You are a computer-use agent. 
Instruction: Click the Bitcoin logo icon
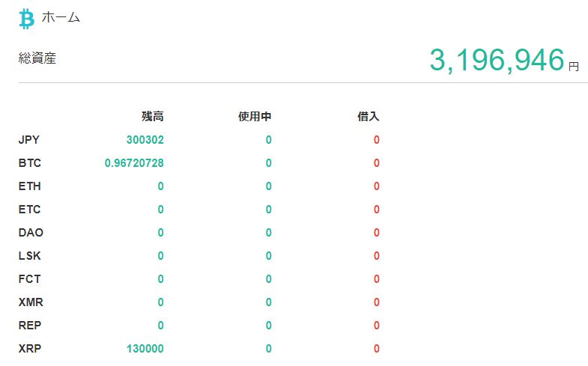point(27,19)
